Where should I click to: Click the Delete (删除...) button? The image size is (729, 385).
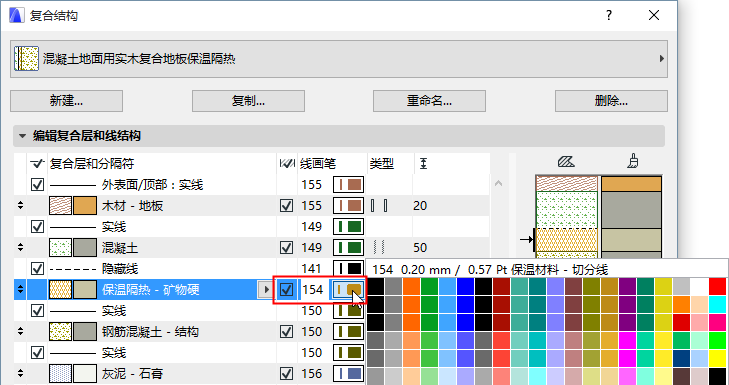coord(611,101)
